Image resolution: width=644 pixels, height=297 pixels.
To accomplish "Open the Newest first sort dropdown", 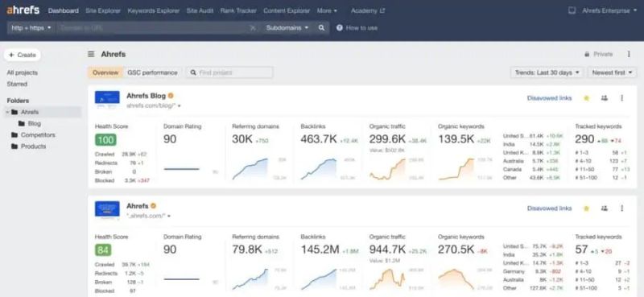I will click(x=612, y=72).
